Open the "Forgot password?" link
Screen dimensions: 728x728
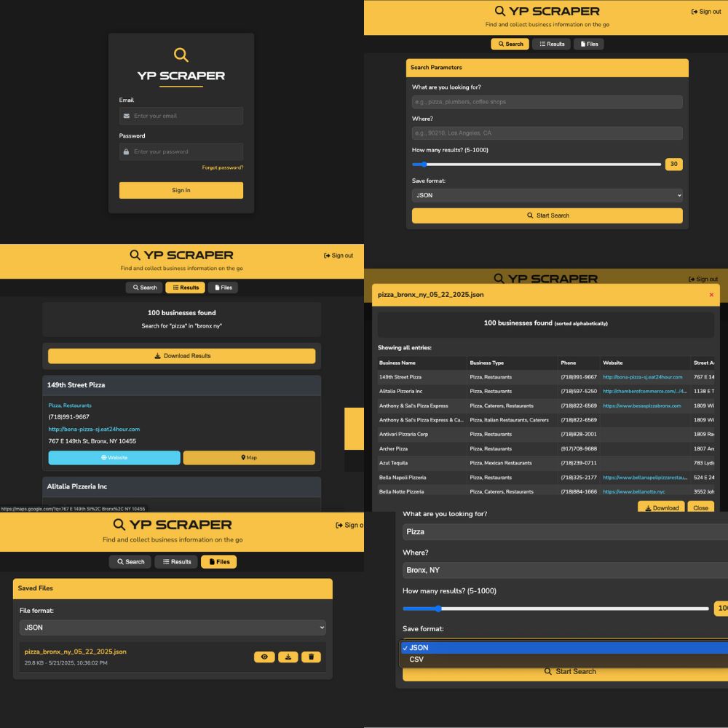[222, 167]
